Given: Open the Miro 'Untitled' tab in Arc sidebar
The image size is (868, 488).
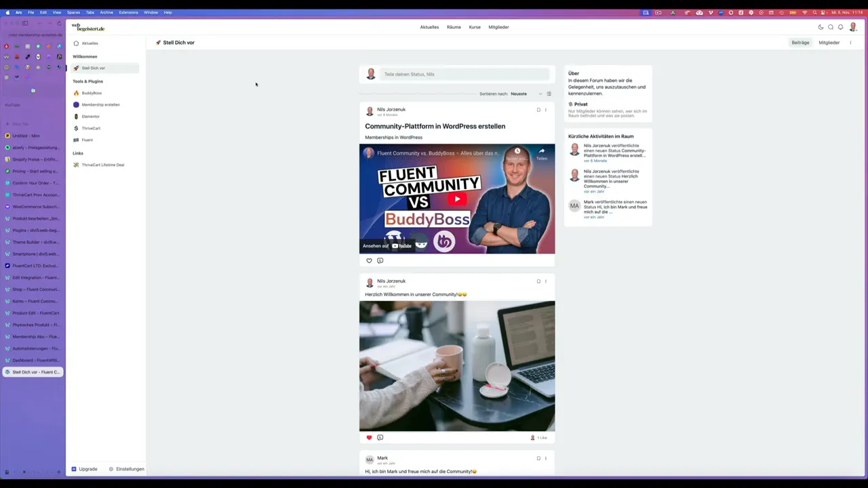Looking at the screenshot, I should tap(33, 136).
